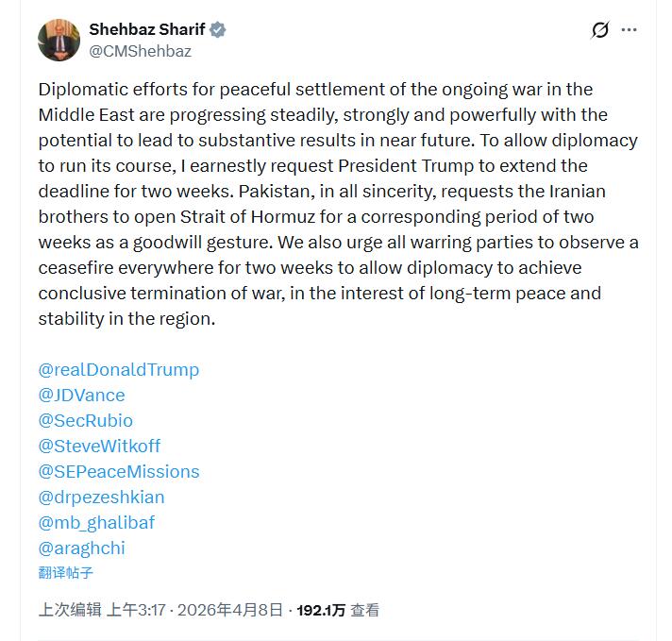The width and height of the screenshot is (672, 641).
Task: Open Shehbaz Sharif's profile picture
Action: click(x=59, y=40)
